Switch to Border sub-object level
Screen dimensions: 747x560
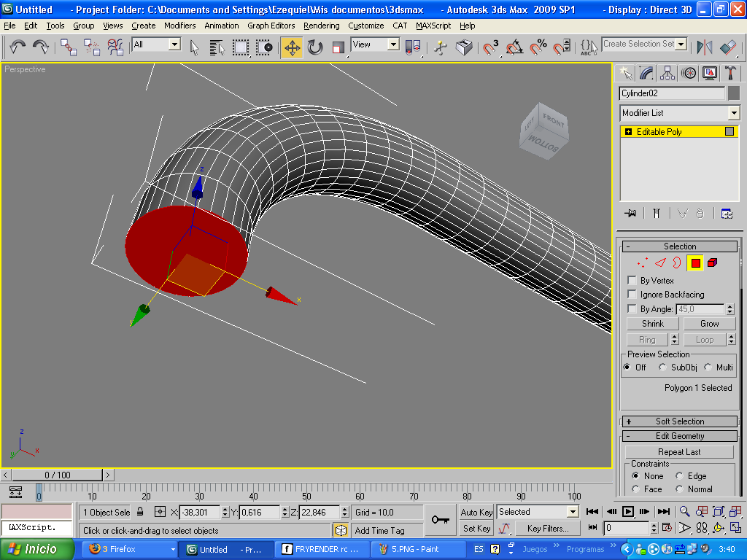[x=677, y=262]
